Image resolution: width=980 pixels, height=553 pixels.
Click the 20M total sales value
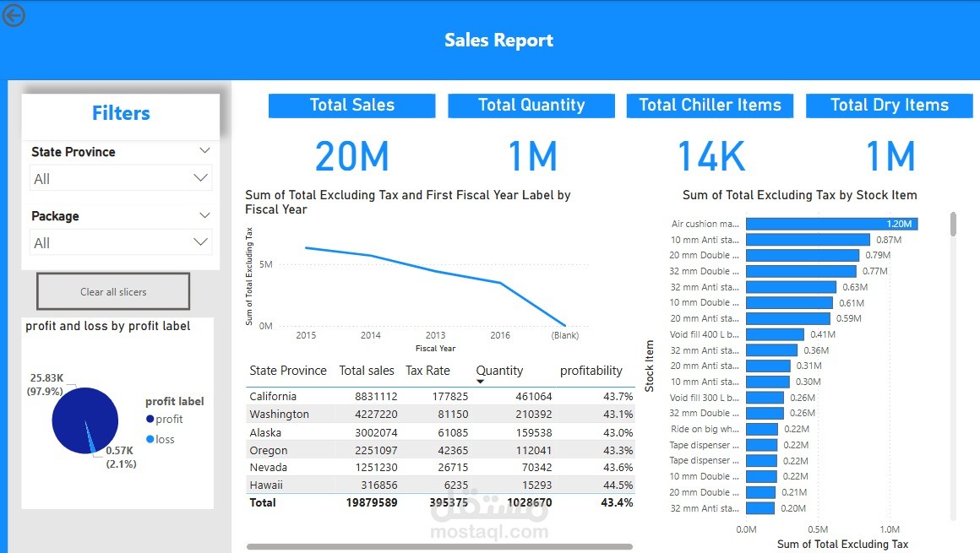[352, 156]
